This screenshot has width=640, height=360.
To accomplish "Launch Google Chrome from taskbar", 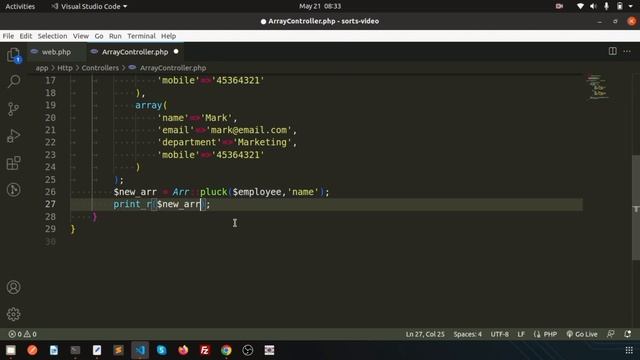I will (226, 350).
